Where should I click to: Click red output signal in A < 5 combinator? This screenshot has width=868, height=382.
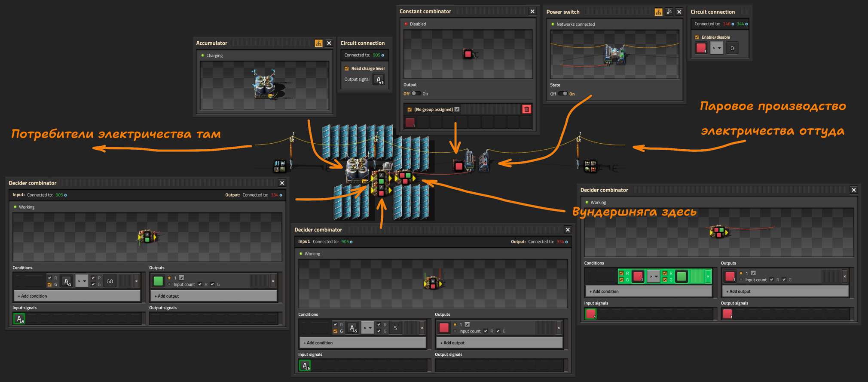(x=444, y=328)
